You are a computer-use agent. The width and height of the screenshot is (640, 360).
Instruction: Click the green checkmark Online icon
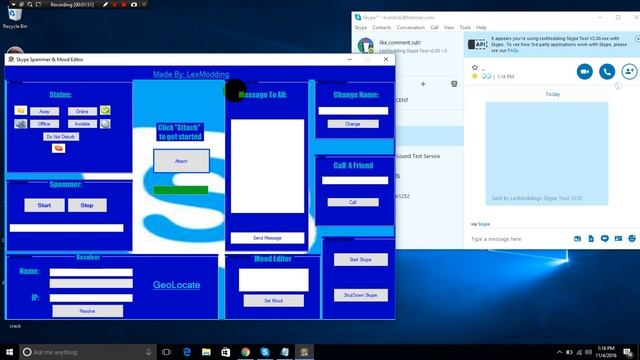click(x=105, y=110)
